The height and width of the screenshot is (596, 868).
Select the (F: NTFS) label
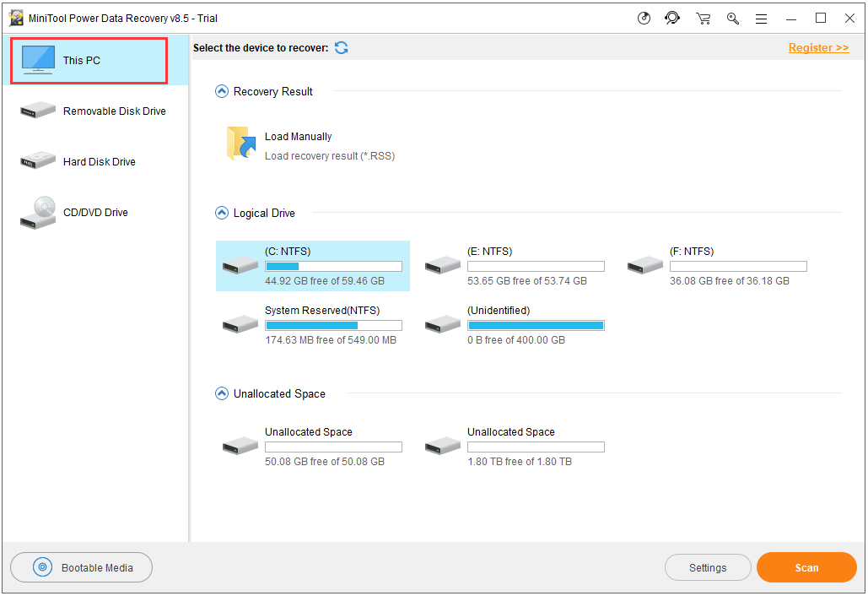coord(692,252)
